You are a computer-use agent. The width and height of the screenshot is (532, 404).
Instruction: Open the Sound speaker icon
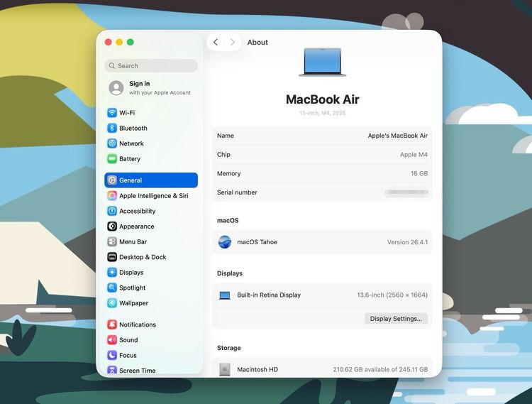(x=112, y=340)
